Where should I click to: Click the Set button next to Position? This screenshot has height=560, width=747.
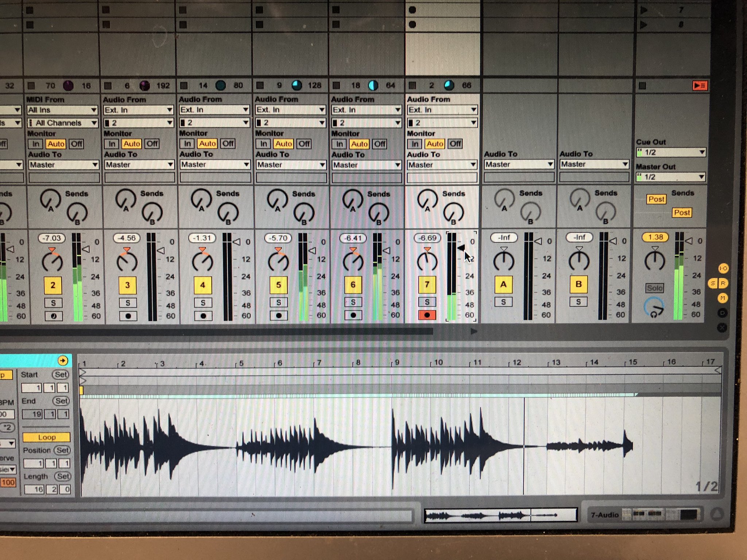(62, 450)
